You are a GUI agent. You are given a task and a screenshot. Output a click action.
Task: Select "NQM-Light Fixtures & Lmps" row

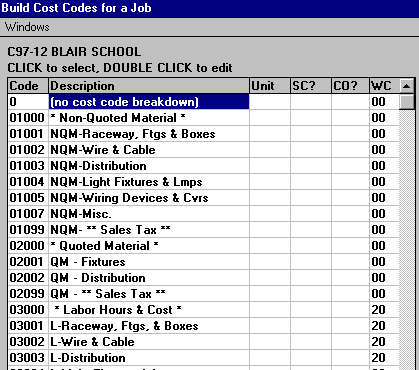coord(203,182)
